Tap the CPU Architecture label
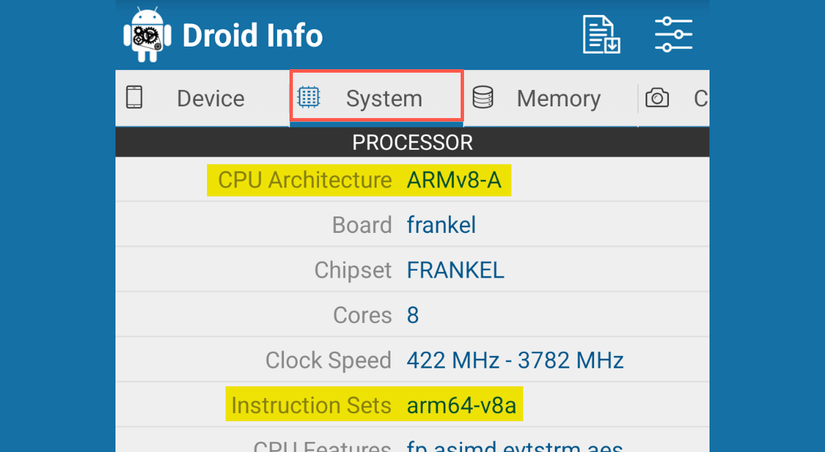Viewport: 825px width, 452px height. 304,180
